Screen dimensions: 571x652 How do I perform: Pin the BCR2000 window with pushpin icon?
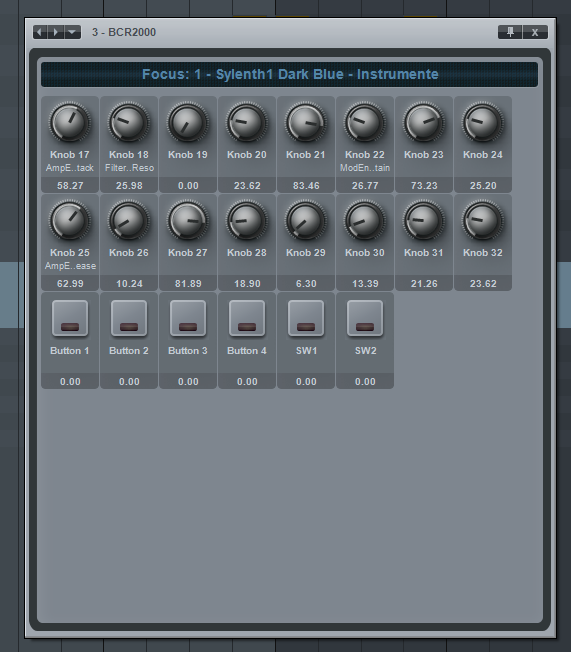pos(510,32)
